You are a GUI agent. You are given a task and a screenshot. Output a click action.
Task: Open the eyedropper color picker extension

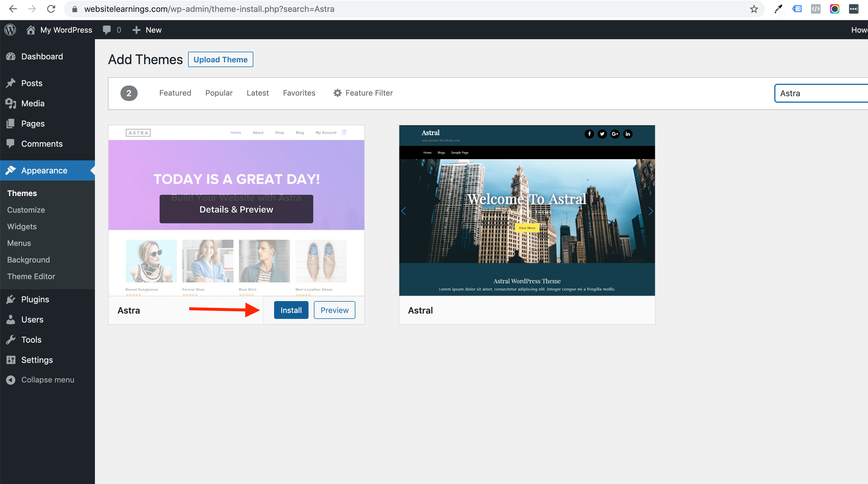tap(778, 9)
